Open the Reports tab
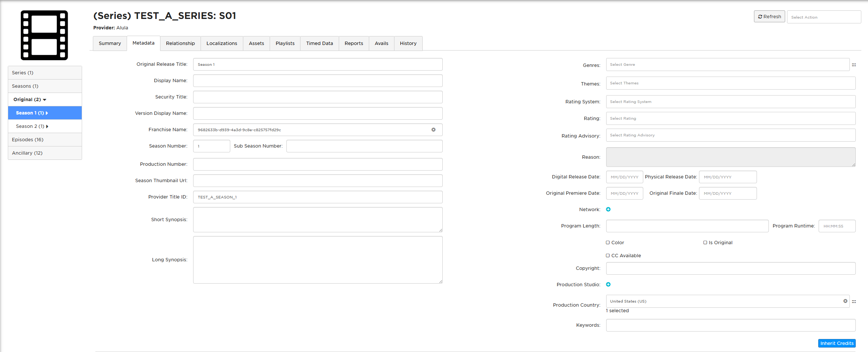 pyautogui.click(x=354, y=43)
